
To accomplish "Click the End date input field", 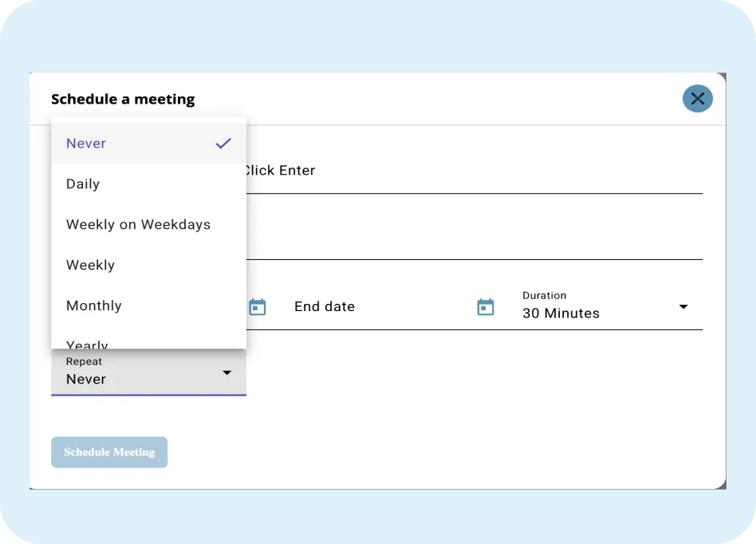I will tap(359, 306).
